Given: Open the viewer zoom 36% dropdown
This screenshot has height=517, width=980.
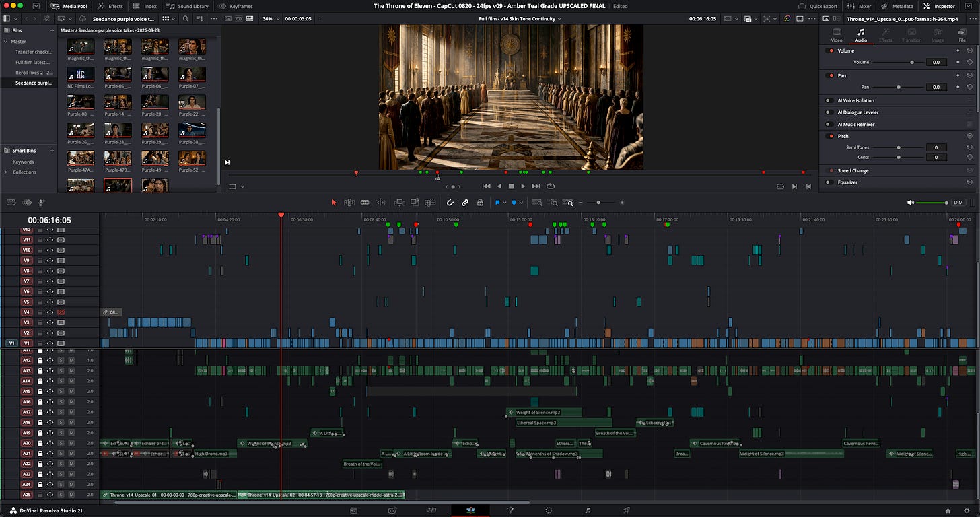Looking at the screenshot, I should (271, 18).
